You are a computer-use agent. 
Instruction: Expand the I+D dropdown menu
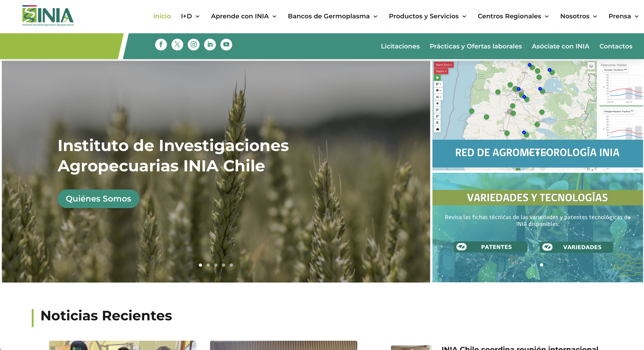pyautogui.click(x=190, y=16)
